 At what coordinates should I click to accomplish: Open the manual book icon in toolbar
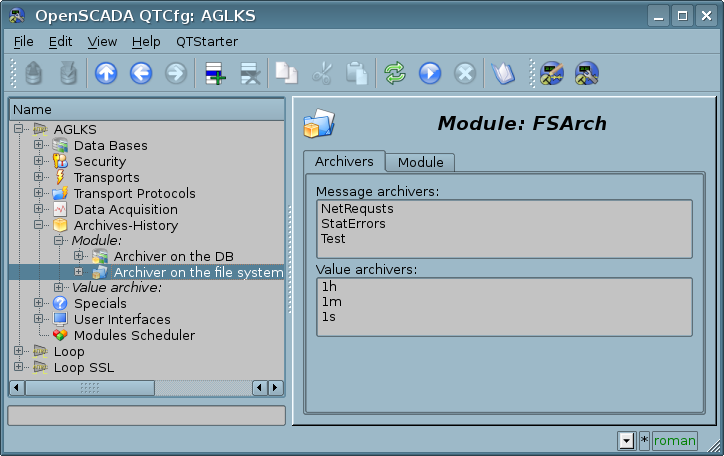pyautogui.click(x=502, y=73)
